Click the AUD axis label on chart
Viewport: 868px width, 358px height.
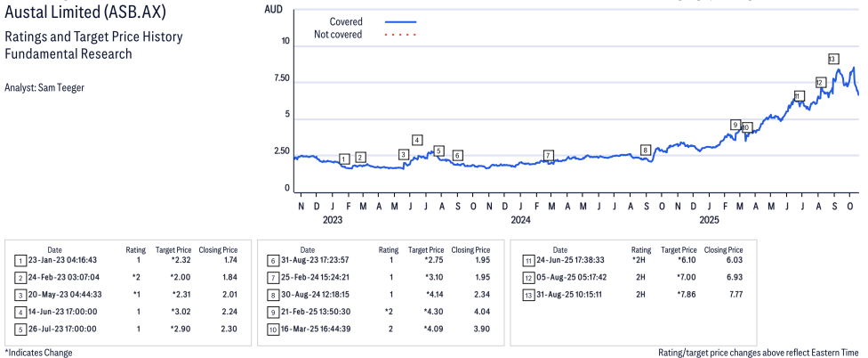[x=274, y=9]
